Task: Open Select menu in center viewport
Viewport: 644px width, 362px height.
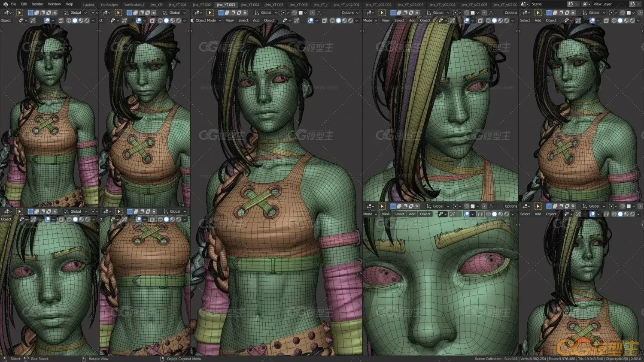Action: tap(243, 20)
